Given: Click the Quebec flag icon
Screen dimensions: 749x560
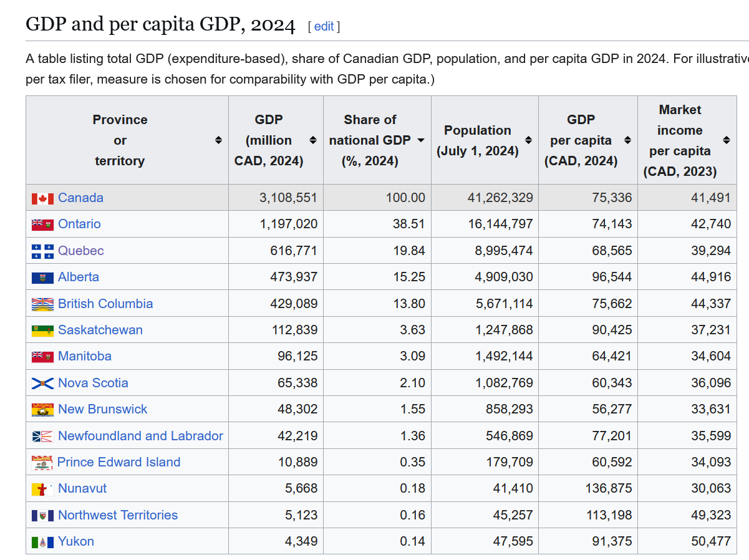Looking at the screenshot, I should pos(42,251).
